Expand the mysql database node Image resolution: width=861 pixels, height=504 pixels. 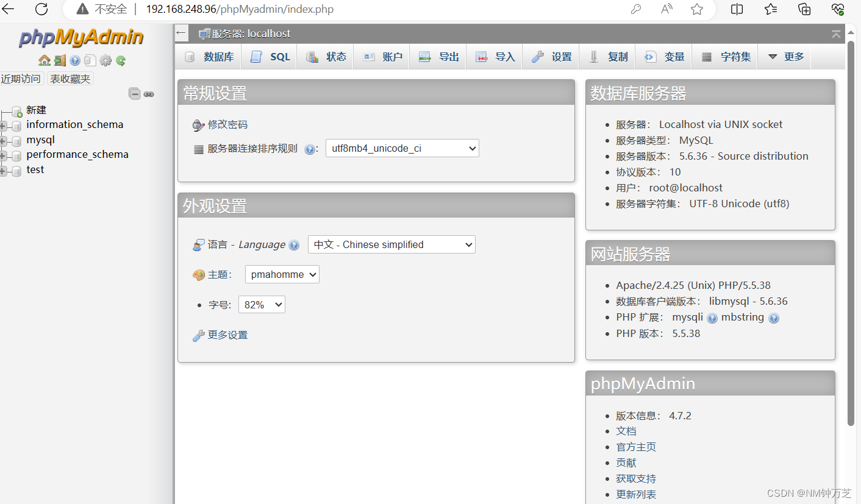point(3,141)
